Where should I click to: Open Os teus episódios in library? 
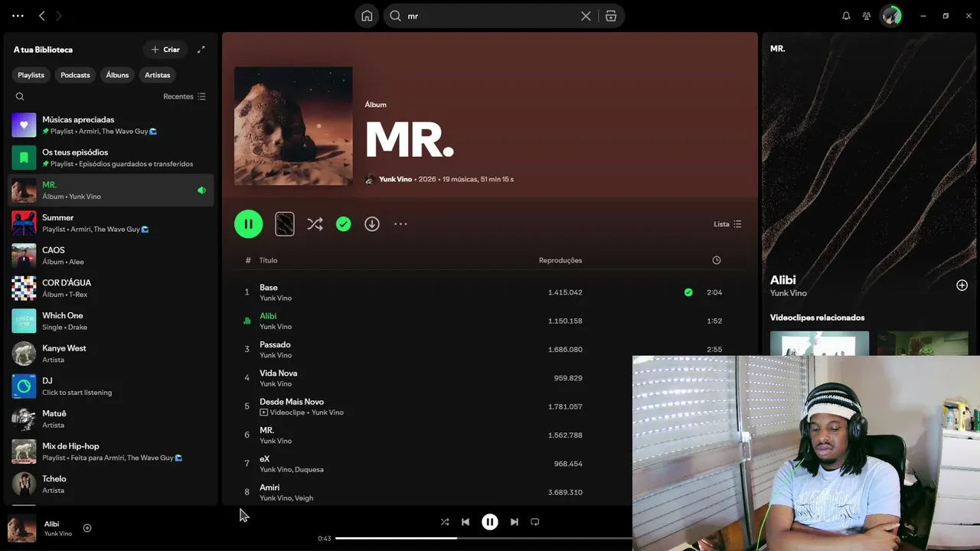tap(111, 158)
